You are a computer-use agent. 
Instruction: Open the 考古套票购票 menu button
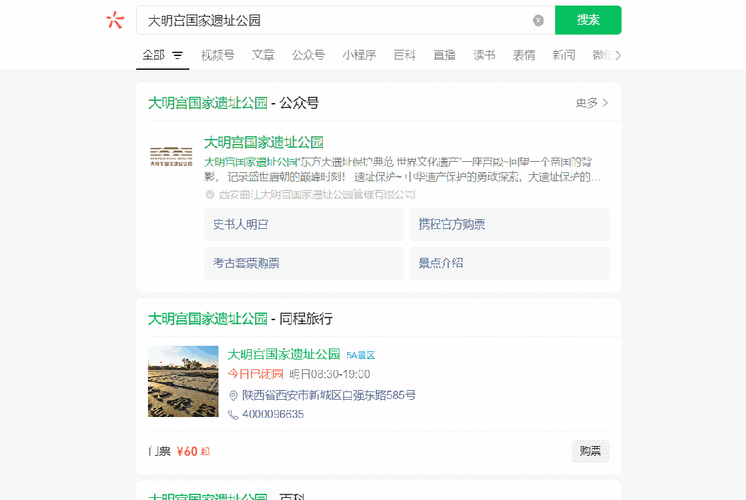(304, 264)
